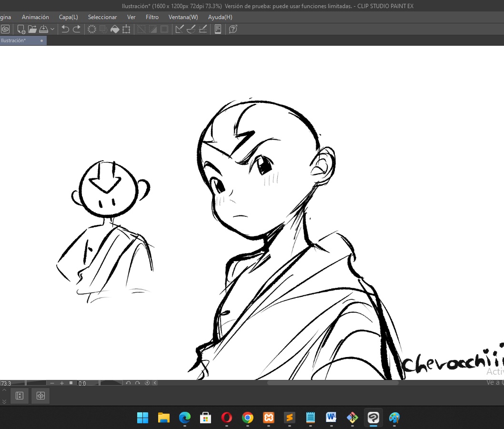Open Paint from taskbar
This screenshot has width=504, height=429.
394,418
